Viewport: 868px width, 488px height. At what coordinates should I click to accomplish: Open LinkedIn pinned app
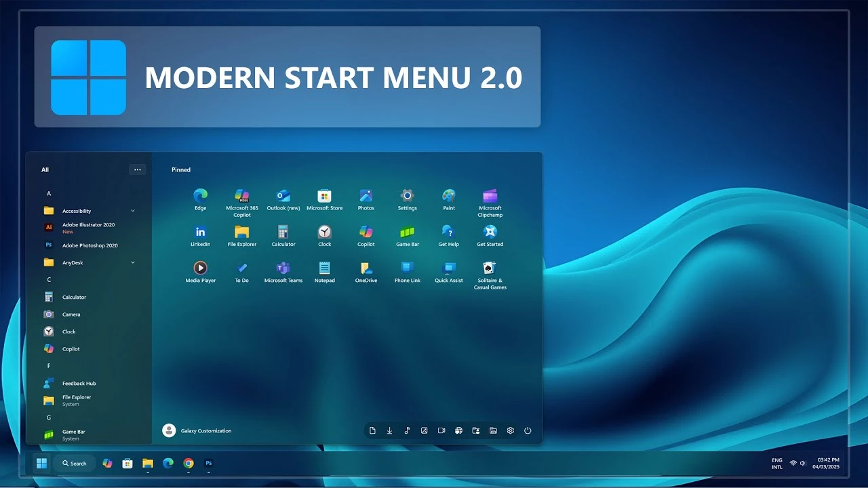(x=200, y=236)
